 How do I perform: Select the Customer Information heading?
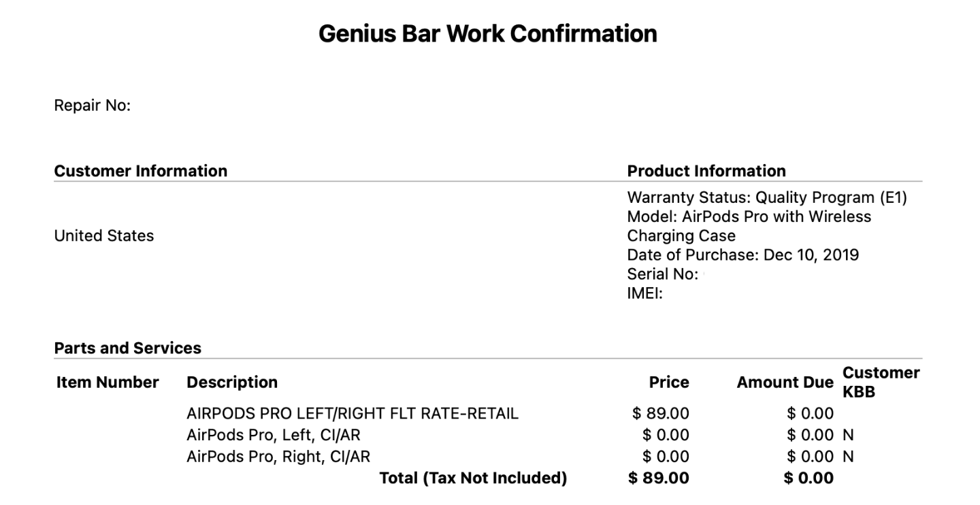click(x=141, y=171)
